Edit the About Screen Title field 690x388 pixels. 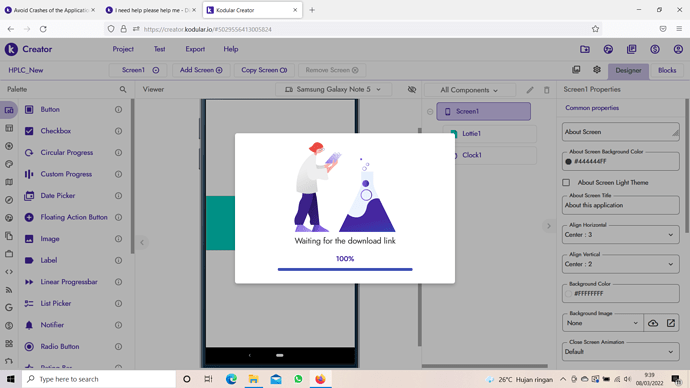[620, 205]
